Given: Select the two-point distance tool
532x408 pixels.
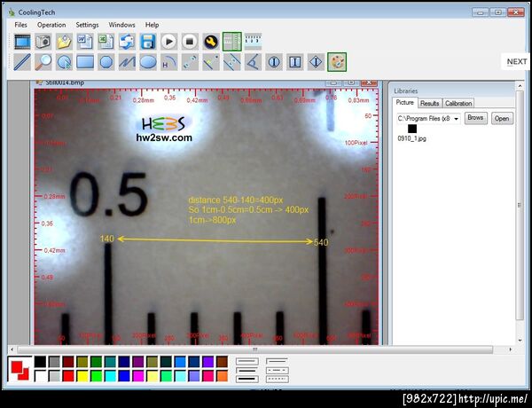Looking at the screenshot, I should tap(190, 62).
